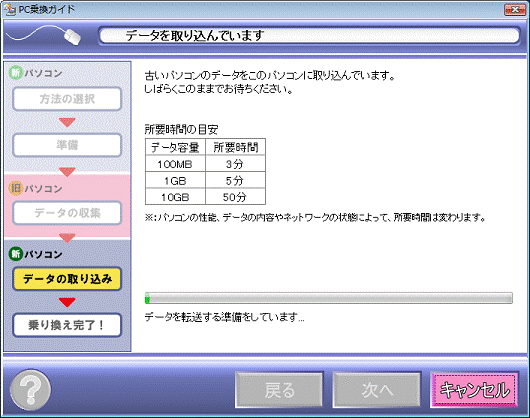Click the data transfer progress bar
The image size is (530, 418).
(x=329, y=298)
